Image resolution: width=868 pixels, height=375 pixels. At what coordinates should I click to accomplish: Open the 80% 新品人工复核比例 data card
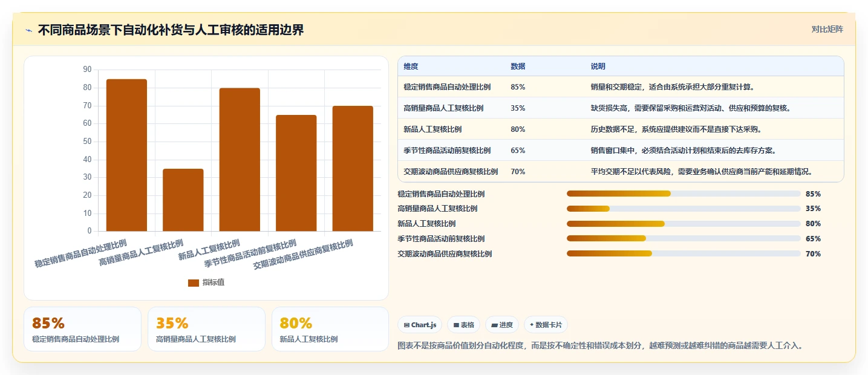[x=330, y=329]
